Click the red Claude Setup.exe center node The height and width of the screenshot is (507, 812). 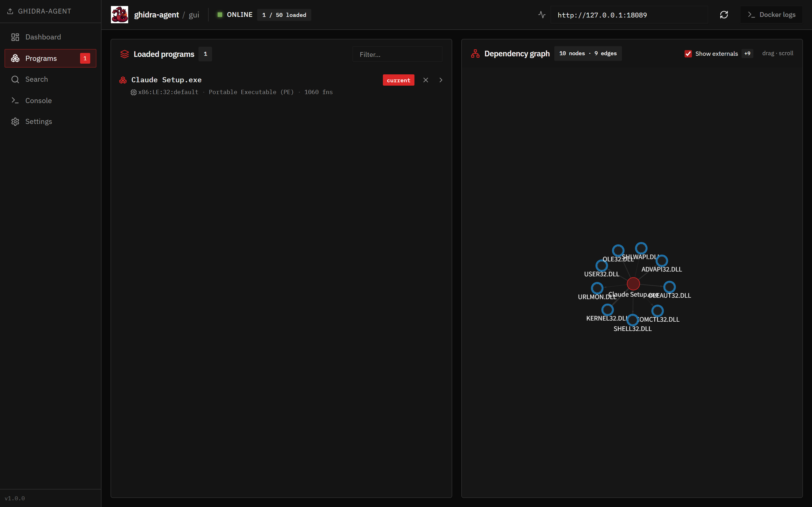pos(633,284)
